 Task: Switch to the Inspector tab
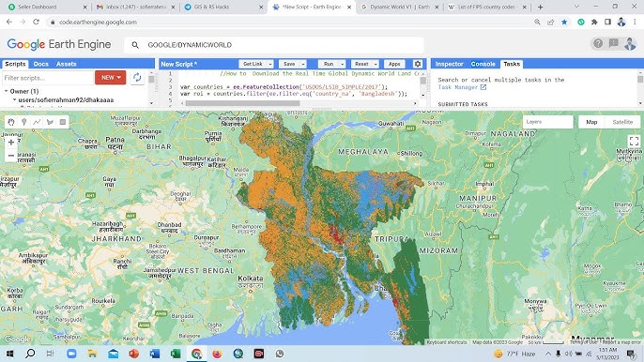[449, 64]
